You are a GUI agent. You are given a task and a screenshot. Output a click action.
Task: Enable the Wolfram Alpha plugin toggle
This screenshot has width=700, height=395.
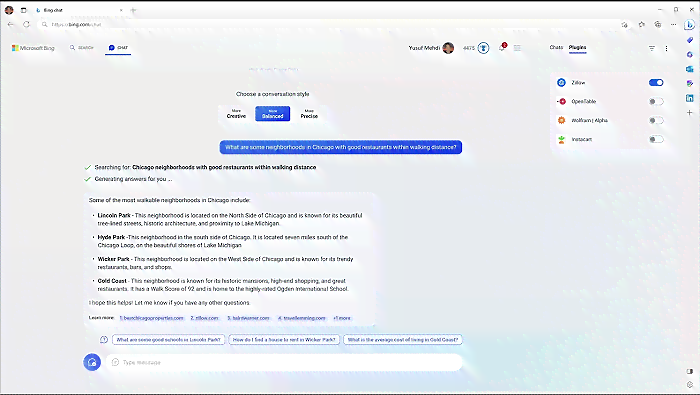(656, 120)
